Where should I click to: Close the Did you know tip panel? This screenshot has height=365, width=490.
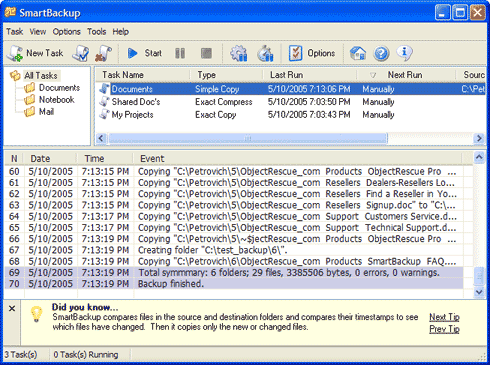(x=12, y=308)
